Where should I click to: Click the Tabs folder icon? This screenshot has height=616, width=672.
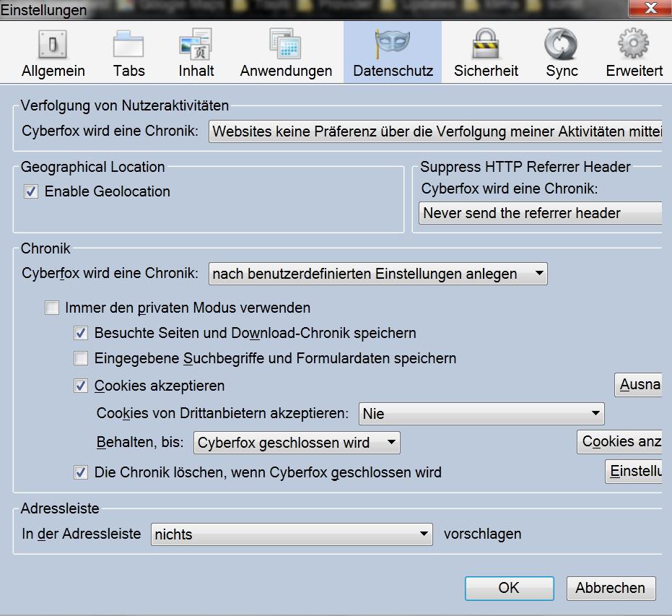[128, 44]
